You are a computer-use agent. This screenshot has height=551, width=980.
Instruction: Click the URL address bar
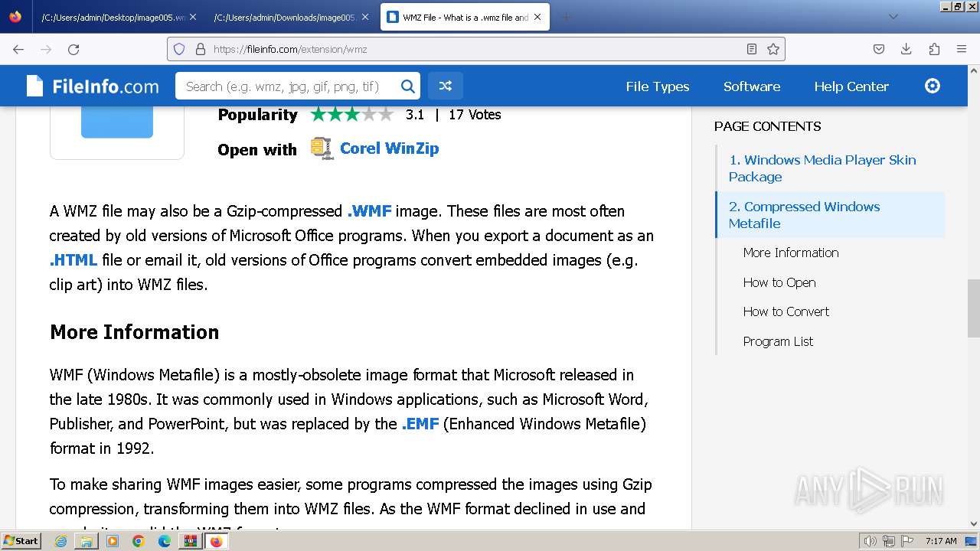476,49
